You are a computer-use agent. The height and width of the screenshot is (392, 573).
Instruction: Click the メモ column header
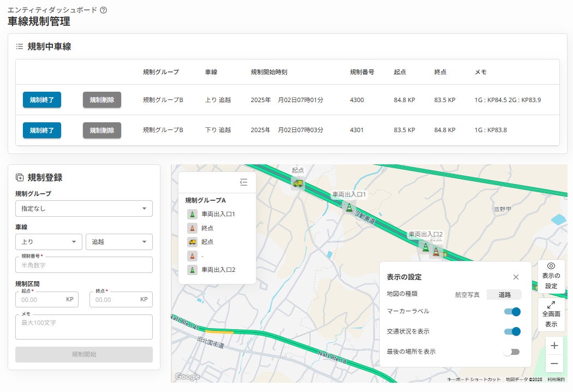(481, 72)
